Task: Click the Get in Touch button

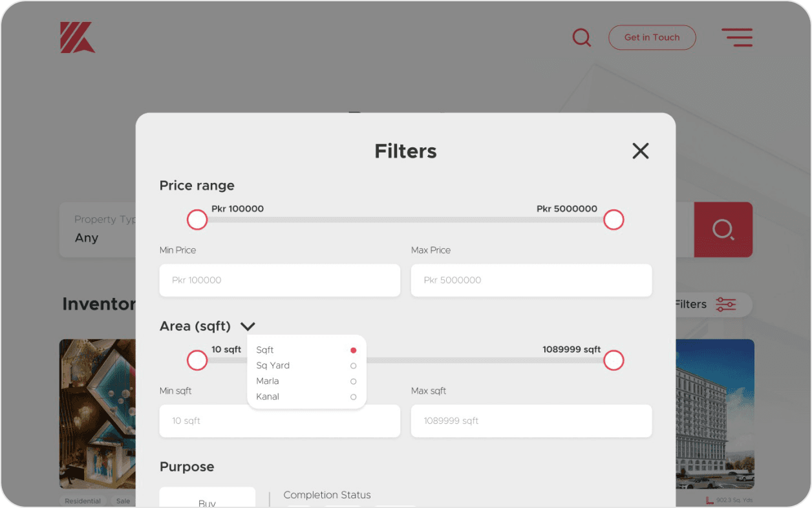Action: point(652,37)
